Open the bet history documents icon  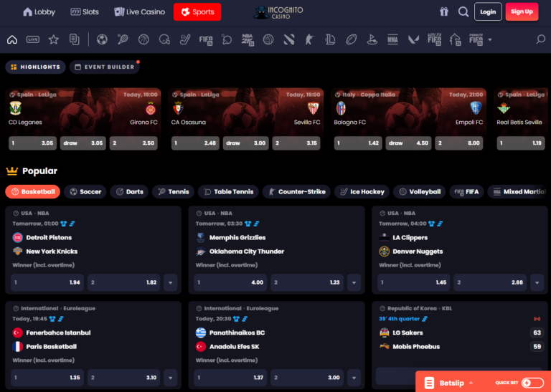(74, 39)
